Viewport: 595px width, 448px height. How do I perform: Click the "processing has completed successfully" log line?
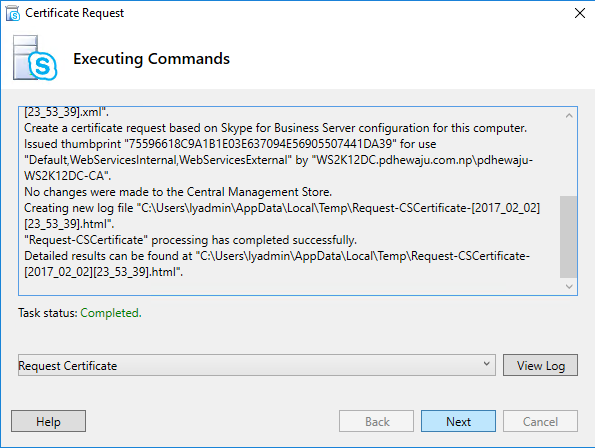pyautogui.click(x=190, y=240)
